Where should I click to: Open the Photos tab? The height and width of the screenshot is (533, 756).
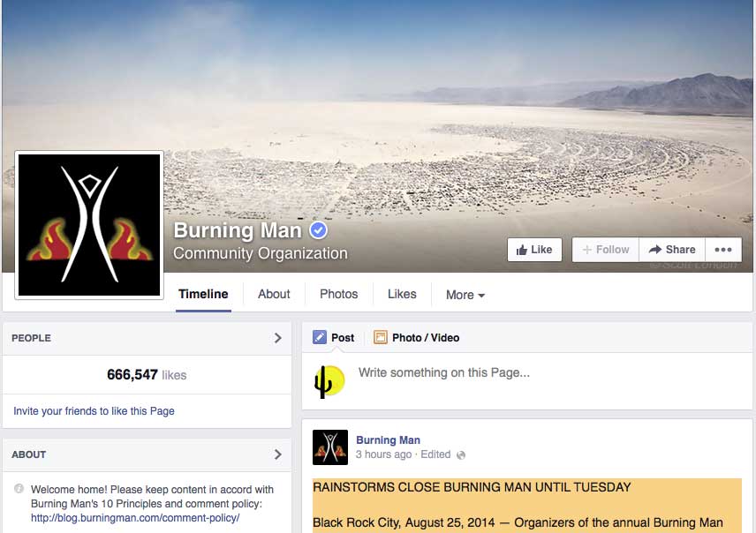[339, 294]
